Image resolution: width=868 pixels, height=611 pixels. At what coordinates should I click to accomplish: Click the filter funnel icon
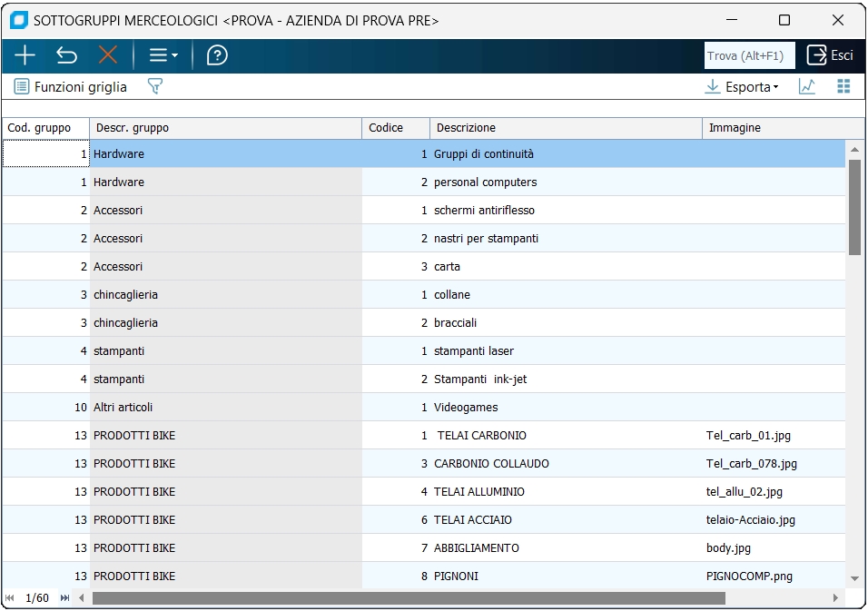click(x=155, y=86)
